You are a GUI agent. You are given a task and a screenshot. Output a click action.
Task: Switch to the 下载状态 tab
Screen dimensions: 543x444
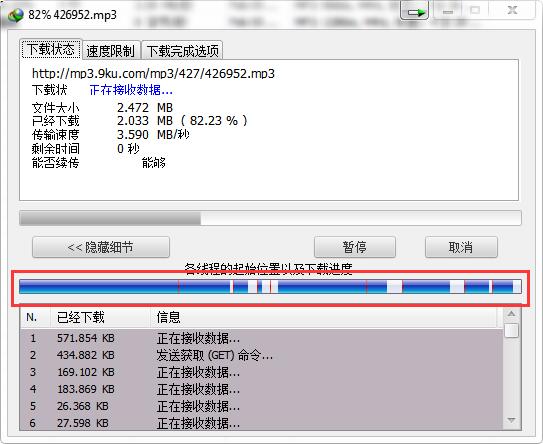click(51, 50)
